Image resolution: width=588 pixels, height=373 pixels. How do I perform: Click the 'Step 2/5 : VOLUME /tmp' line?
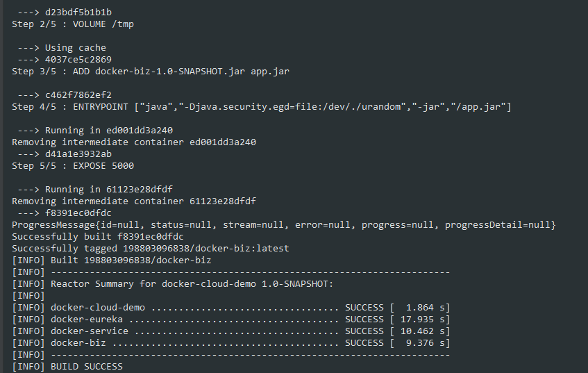(73, 24)
